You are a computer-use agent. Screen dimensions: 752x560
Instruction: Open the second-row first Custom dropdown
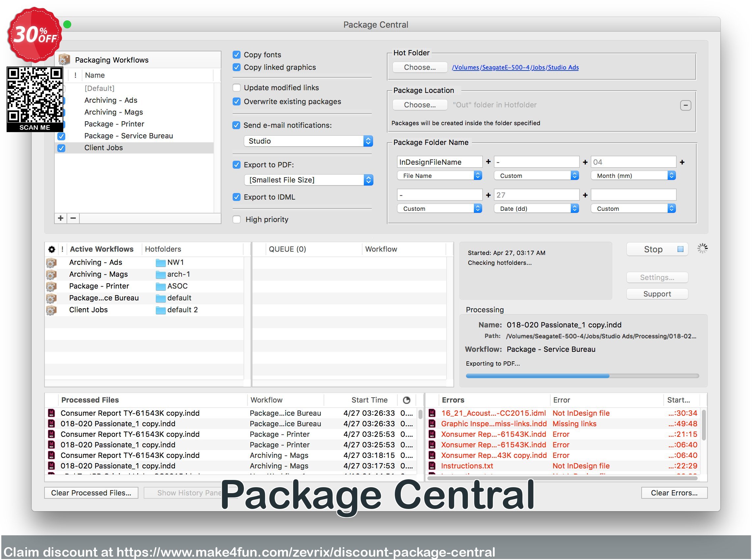(439, 209)
